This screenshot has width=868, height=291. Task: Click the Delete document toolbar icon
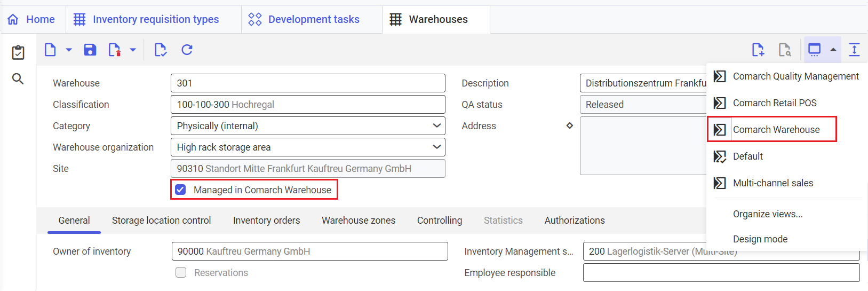114,50
